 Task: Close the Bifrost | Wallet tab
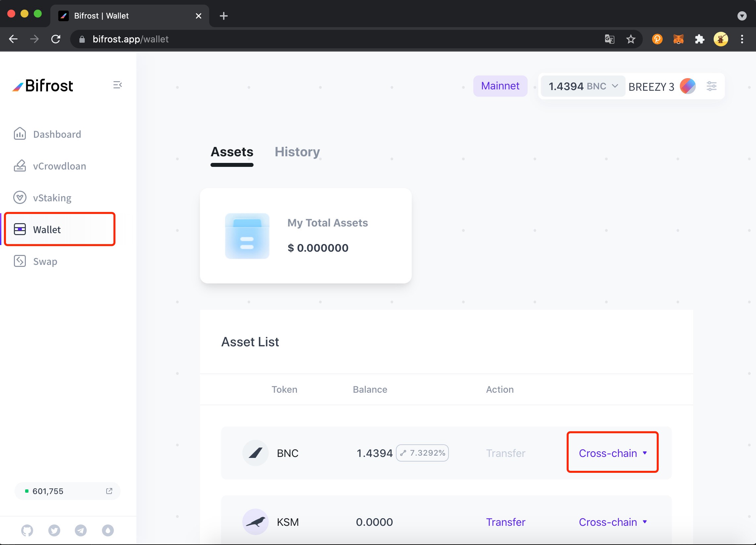pos(198,16)
